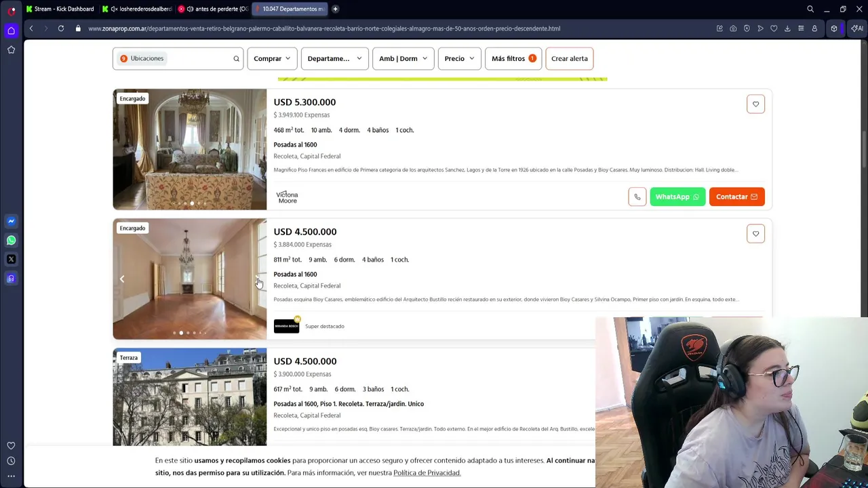The height and width of the screenshot is (488, 868).
Task: Favorite the first USD 4.500.000 listing
Action: pos(755,234)
